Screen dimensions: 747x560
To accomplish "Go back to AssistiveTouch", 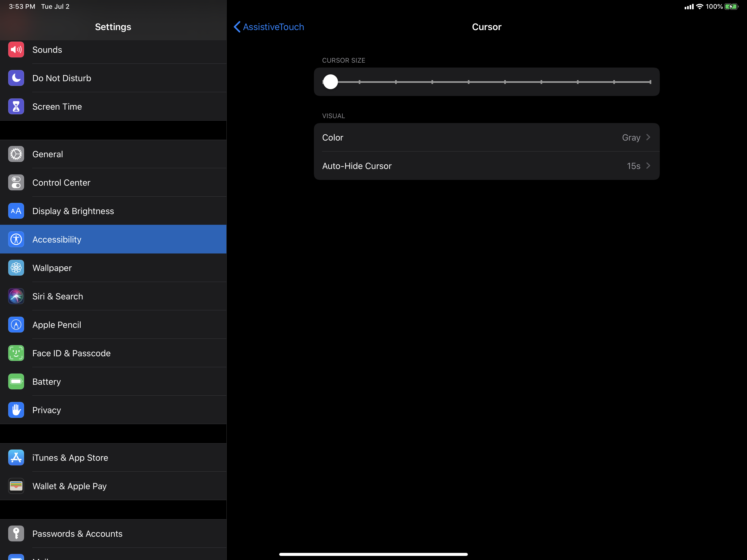I will pyautogui.click(x=269, y=27).
